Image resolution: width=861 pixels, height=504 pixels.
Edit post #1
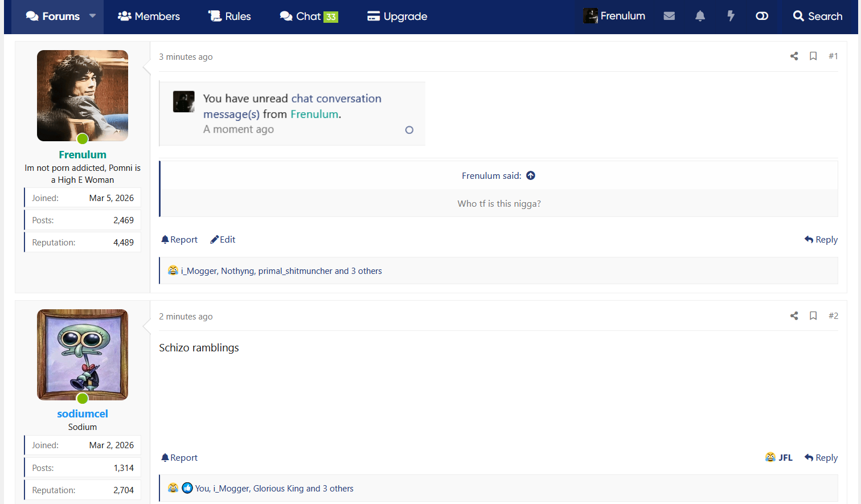pos(223,240)
